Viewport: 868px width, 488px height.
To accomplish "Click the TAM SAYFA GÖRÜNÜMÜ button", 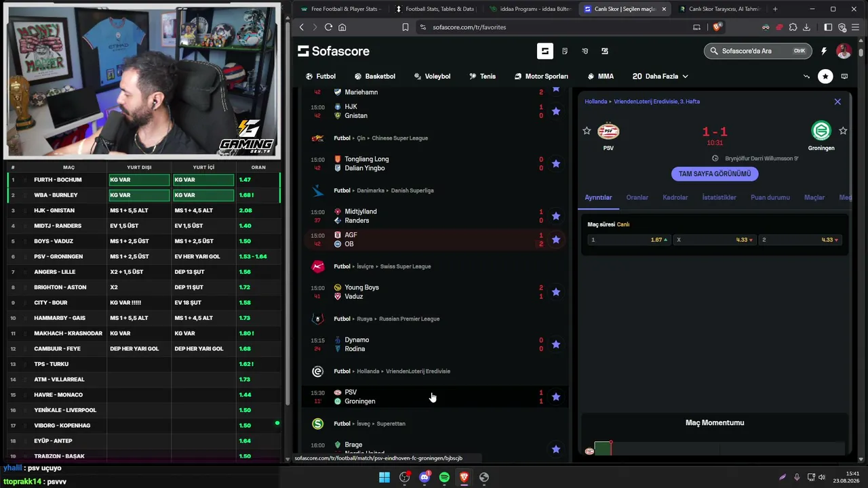I will [715, 174].
